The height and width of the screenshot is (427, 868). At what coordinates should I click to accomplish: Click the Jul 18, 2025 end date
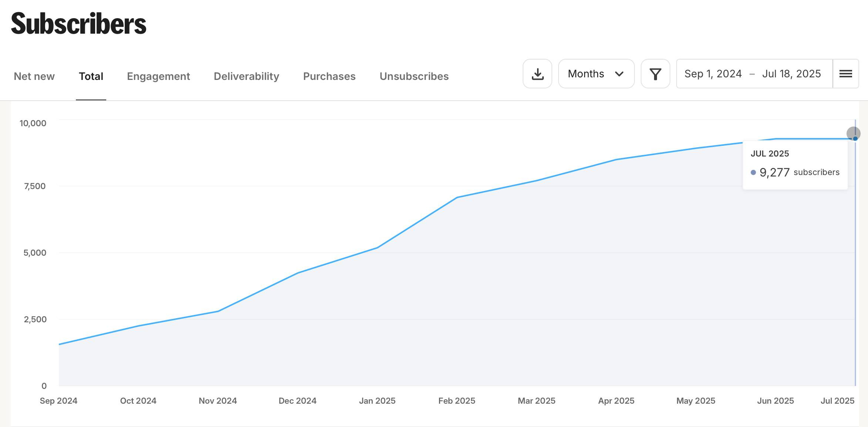click(791, 74)
